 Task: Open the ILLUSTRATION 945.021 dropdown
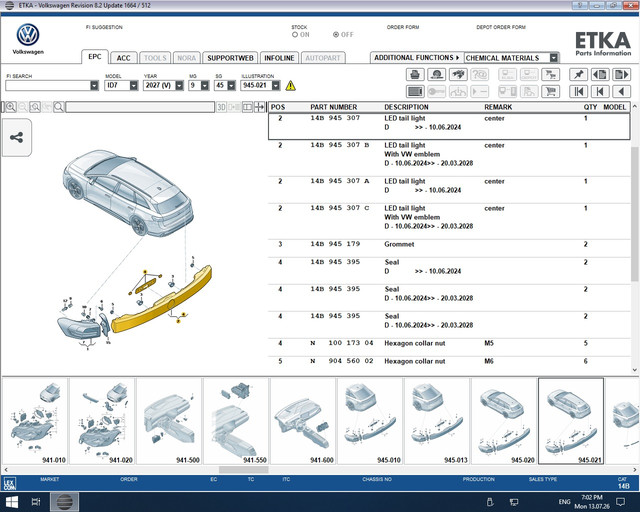276,85
